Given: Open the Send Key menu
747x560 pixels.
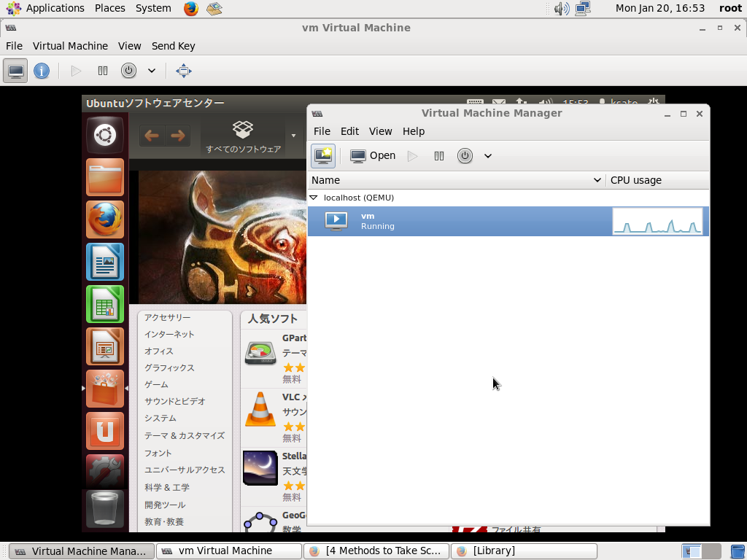Looking at the screenshot, I should pos(174,46).
